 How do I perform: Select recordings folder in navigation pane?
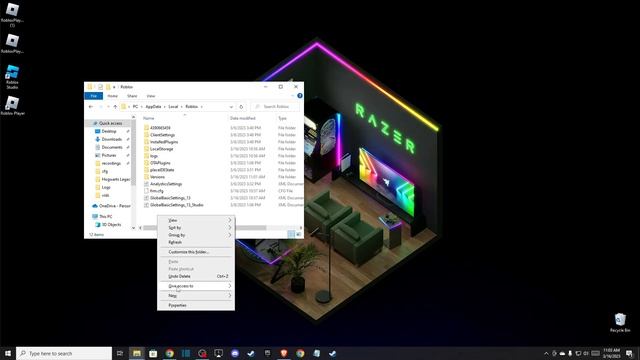tap(111, 163)
